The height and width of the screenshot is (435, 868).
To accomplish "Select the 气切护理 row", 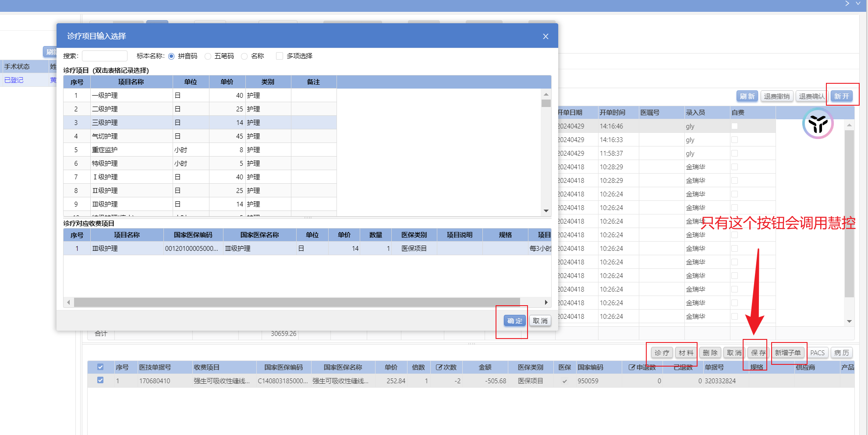I will pos(200,136).
